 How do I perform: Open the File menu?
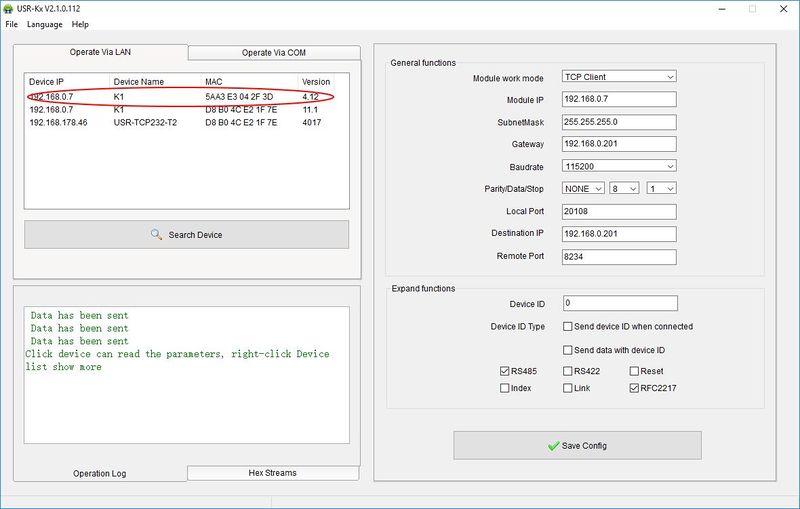point(11,24)
